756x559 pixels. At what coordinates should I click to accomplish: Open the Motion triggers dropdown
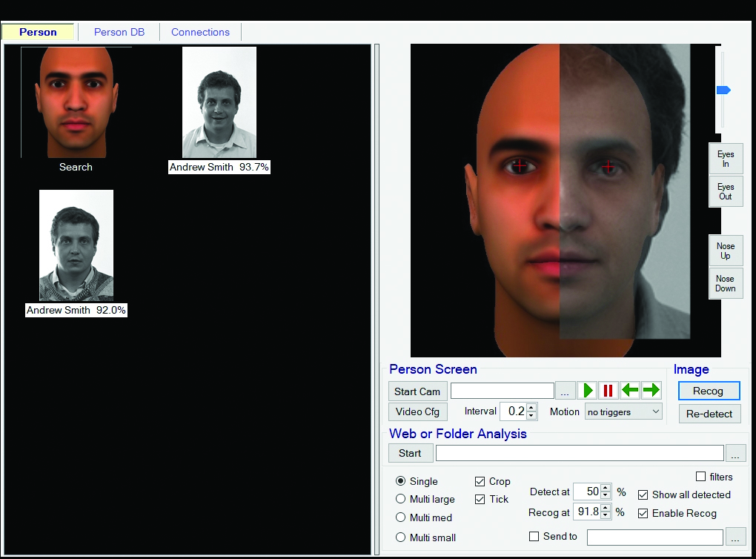[x=623, y=411]
